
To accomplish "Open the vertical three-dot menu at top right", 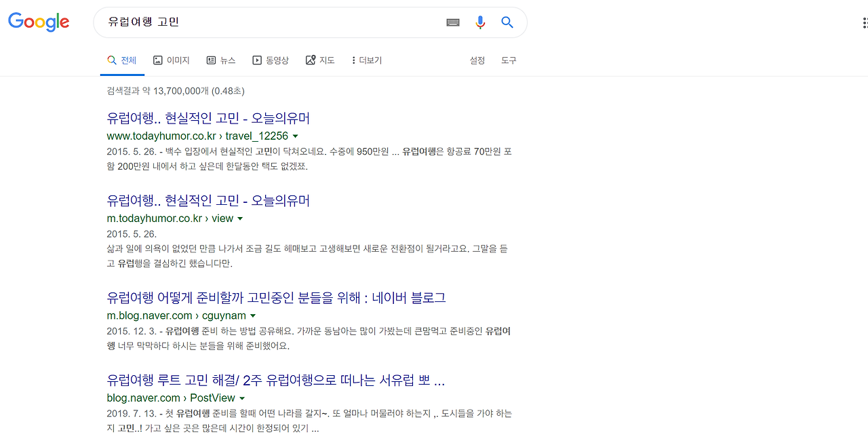I will [x=864, y=22].
